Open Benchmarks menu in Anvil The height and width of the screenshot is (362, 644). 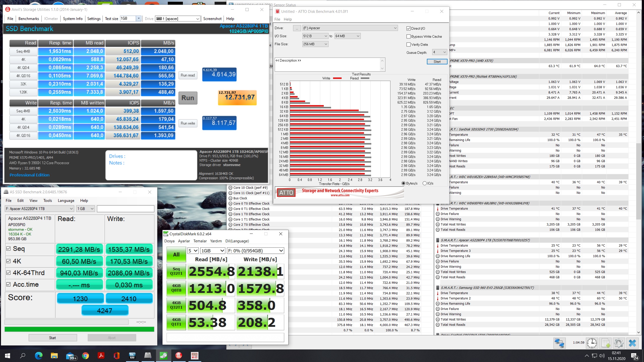coord(29,19)
